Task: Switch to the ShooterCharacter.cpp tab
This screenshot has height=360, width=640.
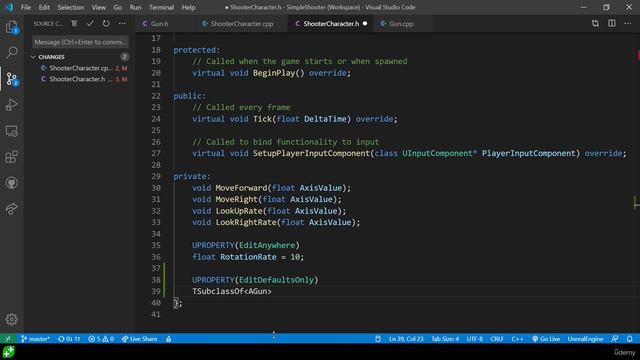Action: (242, 24)
